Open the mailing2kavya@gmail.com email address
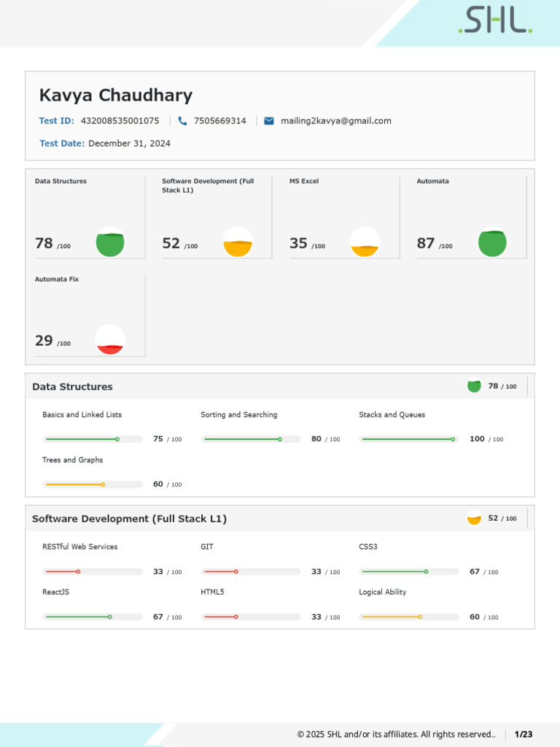560x747 pixels. (336, 121)
